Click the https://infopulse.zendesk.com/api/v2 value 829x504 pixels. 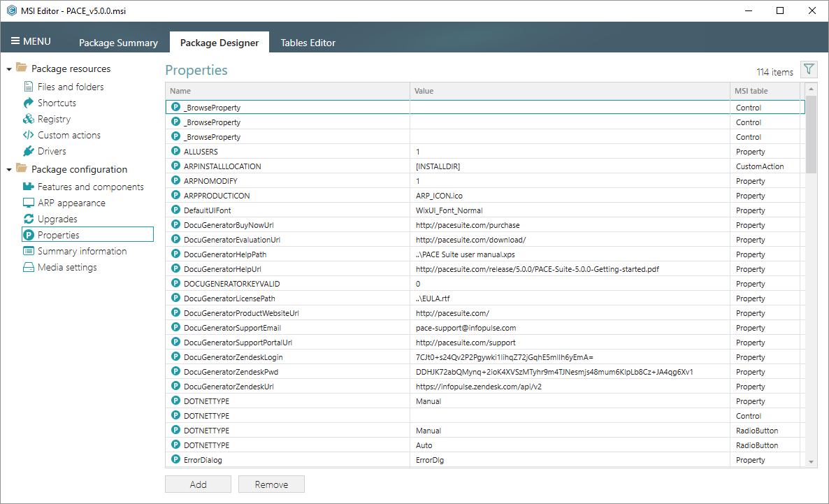click(x=479, y=387)
